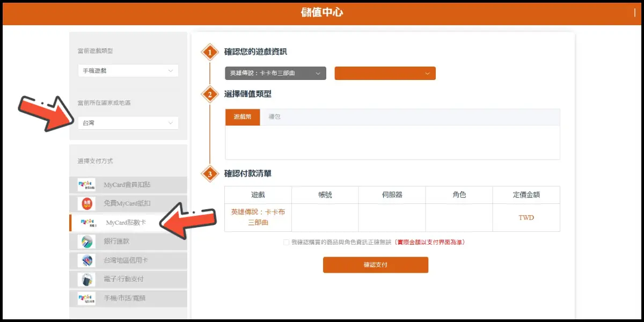644x322 pixels.
Task: Expand the 台灣 country or region dropdown
Action: pos(128,123)
